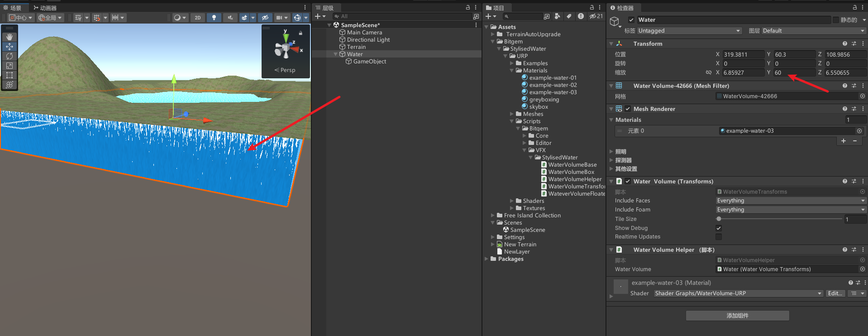Toggle scene audio mute icon

[230, 18]
